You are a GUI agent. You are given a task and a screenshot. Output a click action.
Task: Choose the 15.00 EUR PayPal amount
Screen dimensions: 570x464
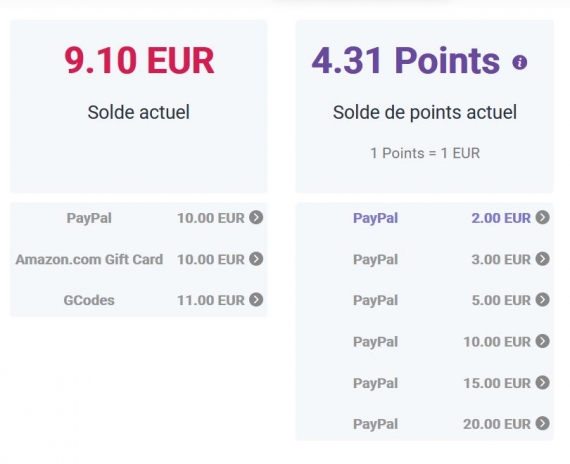(x=497, y=383)
